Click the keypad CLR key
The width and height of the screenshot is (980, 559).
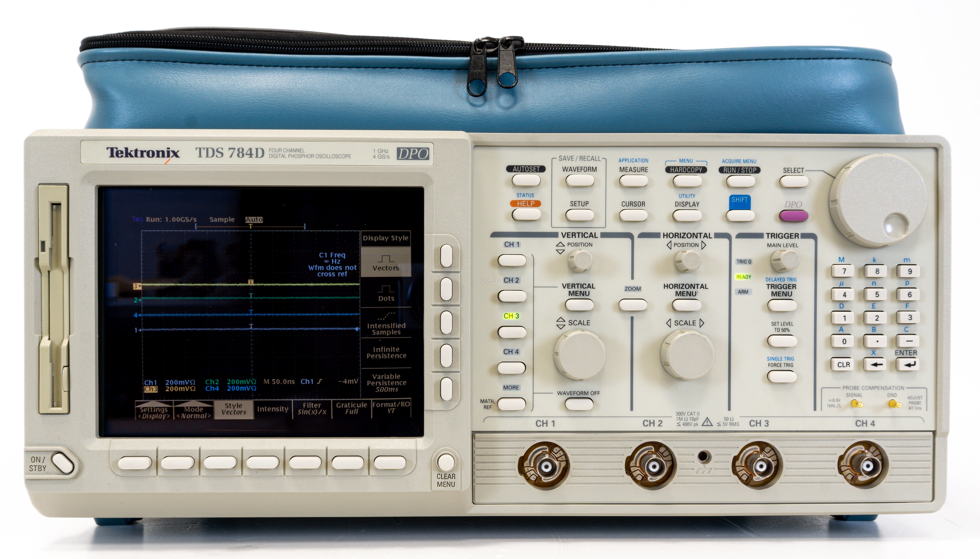843,365
